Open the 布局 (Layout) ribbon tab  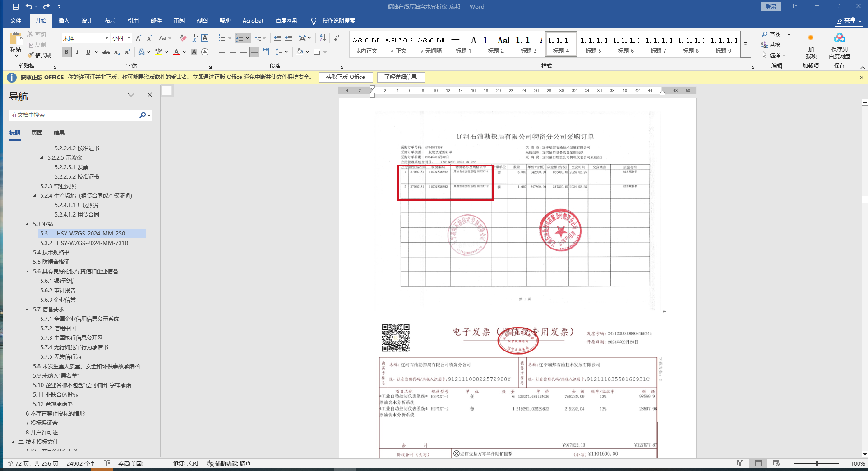click(110, 21)
